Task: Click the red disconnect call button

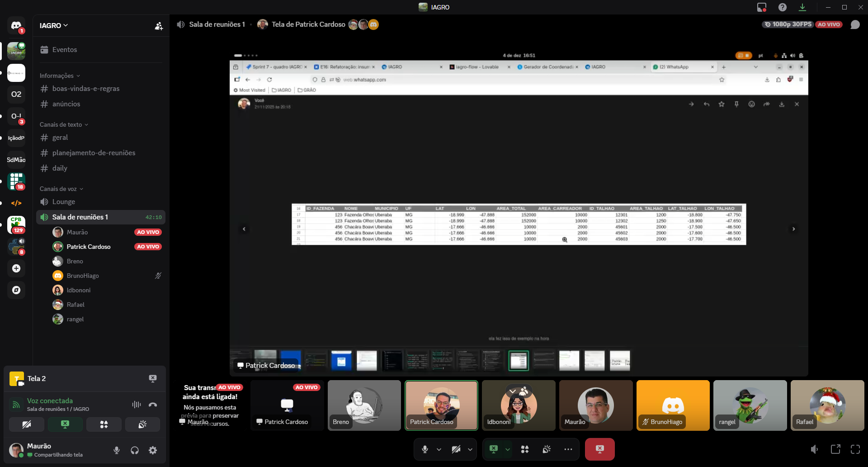Action: click(599, 449)
